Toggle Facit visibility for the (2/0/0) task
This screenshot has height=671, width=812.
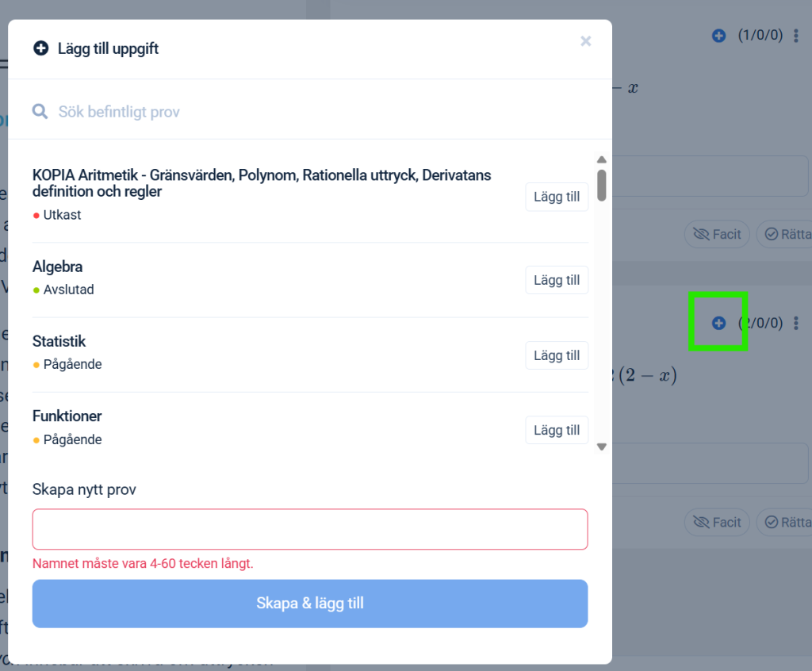[717, 522]
